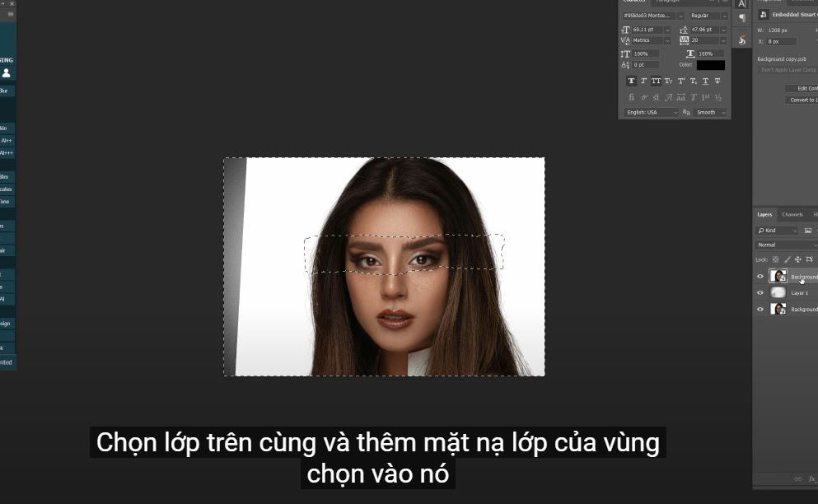
Task: Click the fractions ½ icon
Action: coord(718,97)
